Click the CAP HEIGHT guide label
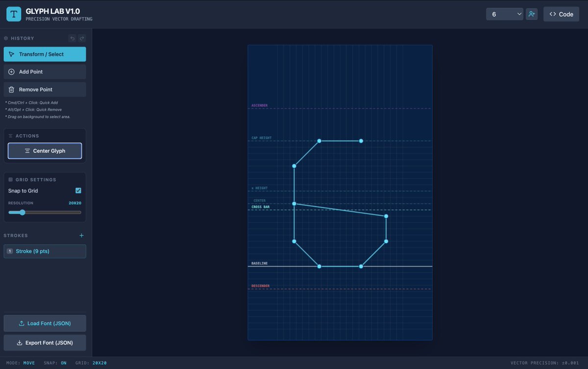Viewport: 588px width, 369px height. pos(261,138)
